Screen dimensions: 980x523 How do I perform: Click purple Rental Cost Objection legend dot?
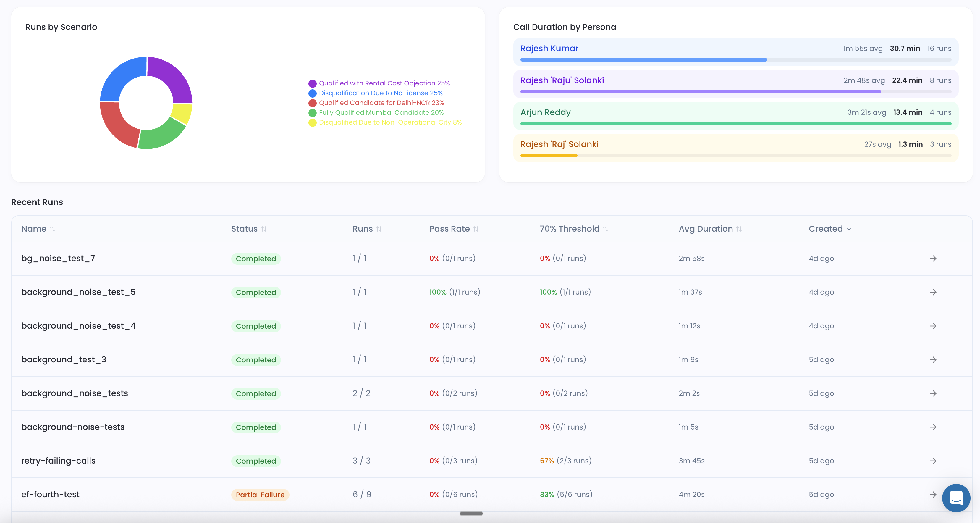pyautogui.click(x=312, y=84)
